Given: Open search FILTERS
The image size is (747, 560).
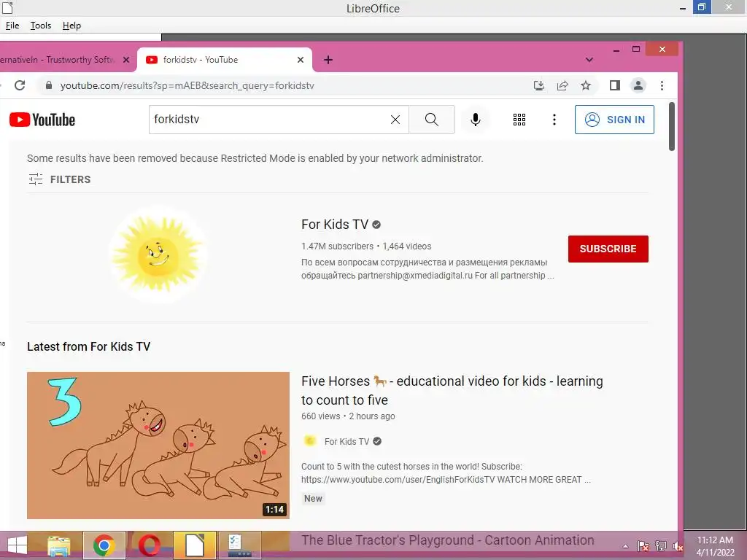Looking at the screenshot, I should pos(60,179).
